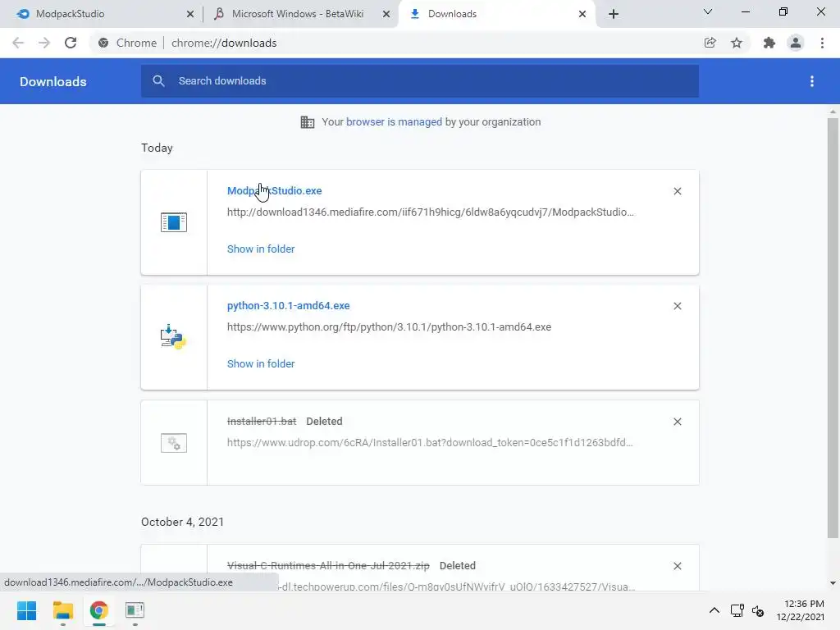Open File Explorer from the taskbar

point(62,610)
